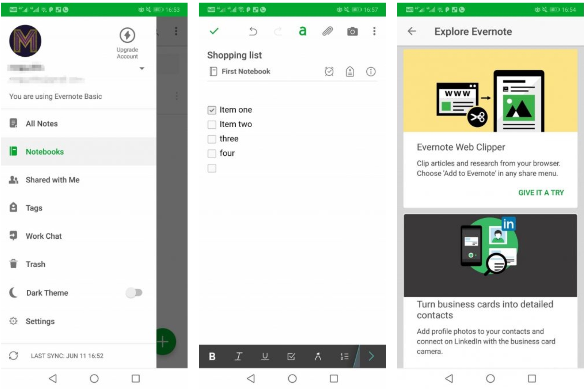Attach a file with the paperclip icon
This screenshot has height=392, width=588.
(x=328, y=31)
